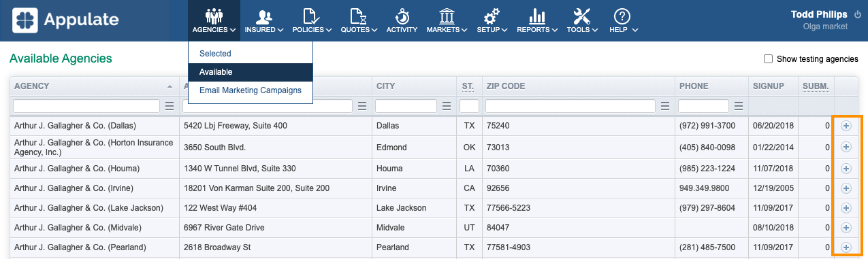Go to the Activity page
868x259 pixels.
click(x=402, y=20)
